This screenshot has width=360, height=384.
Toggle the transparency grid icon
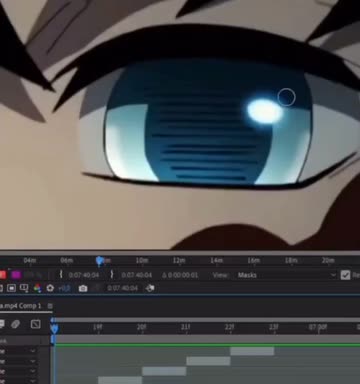tap(11, 288)
